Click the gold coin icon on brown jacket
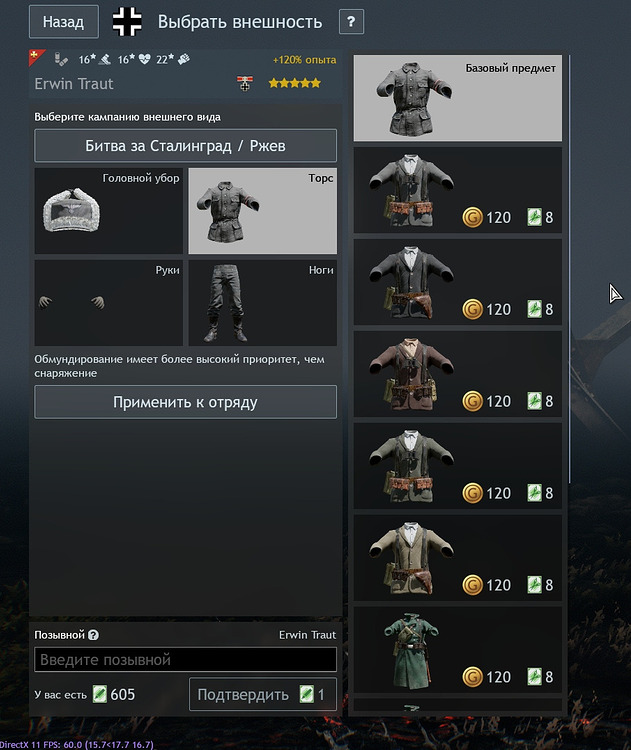 [x=472, y=401]
